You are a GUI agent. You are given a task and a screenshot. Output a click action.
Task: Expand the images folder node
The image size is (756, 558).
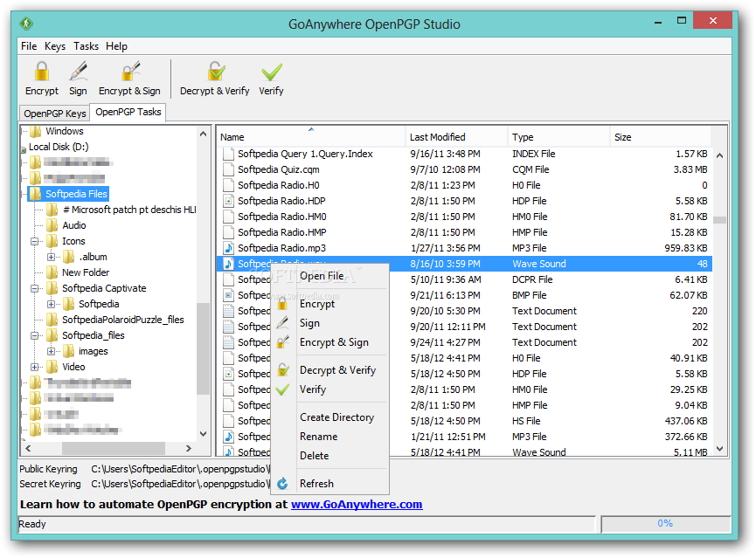point(51,351)
